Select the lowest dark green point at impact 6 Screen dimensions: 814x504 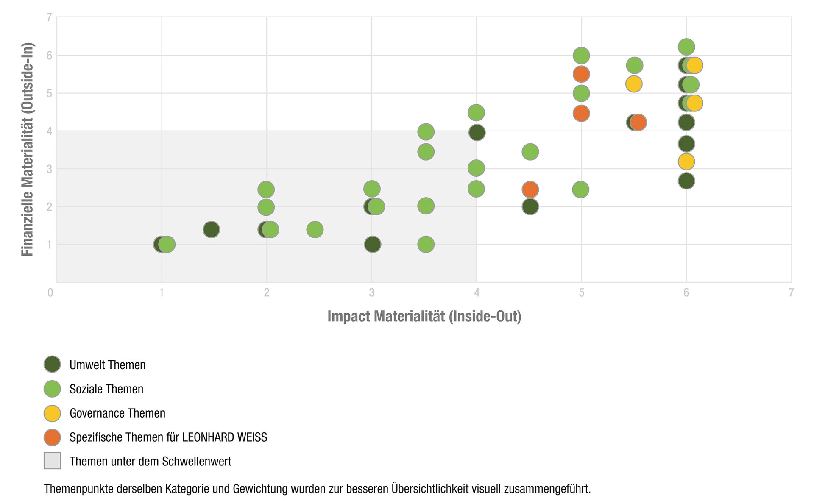click(686, 181)
